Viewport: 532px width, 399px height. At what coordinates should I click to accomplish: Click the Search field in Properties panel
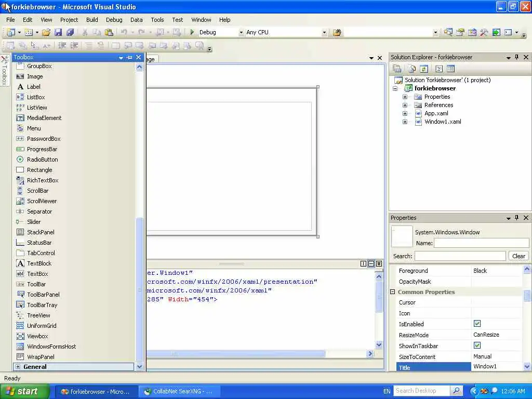(460, 256)
